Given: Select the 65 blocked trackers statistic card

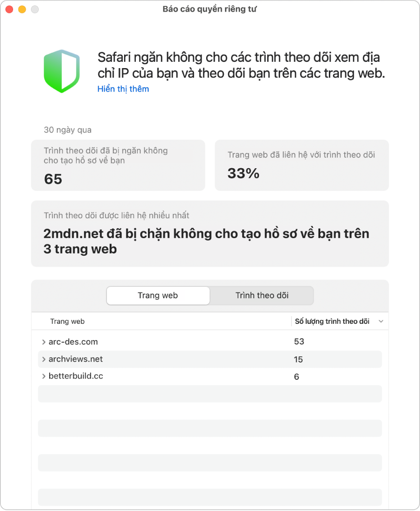Looking at the screenshot, I should (118, 166).
